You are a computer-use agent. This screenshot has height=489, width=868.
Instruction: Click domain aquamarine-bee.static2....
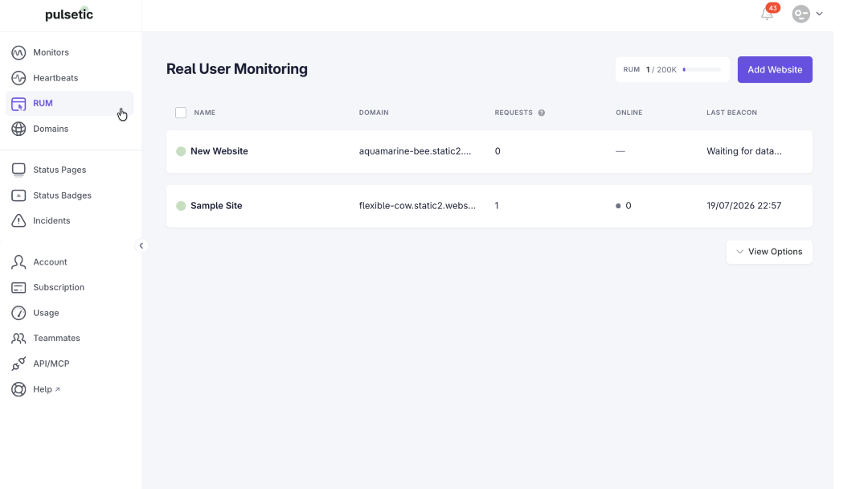(x=416, y=151)
